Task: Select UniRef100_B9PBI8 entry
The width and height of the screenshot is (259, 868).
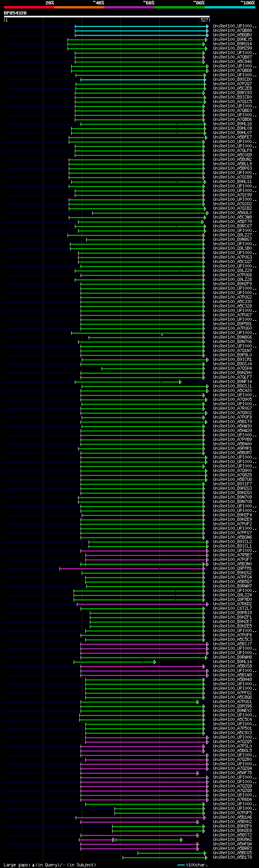Action: tap(232, 613)
